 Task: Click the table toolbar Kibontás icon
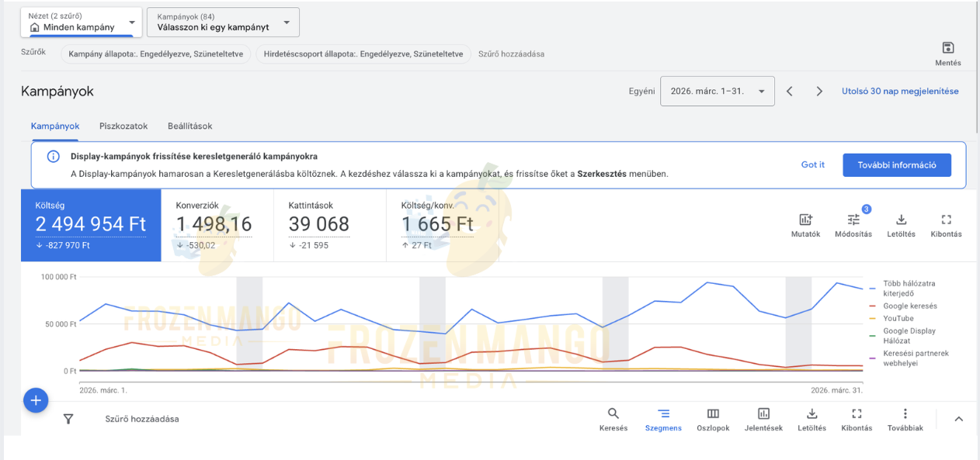pos(857,413)
